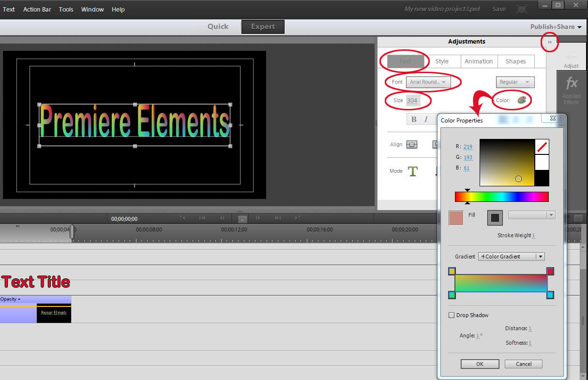
Task: Select the stroke color square icon
Action: [x=495, y=218]
